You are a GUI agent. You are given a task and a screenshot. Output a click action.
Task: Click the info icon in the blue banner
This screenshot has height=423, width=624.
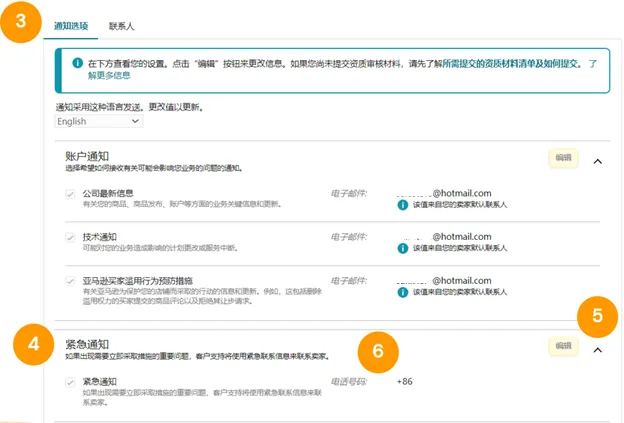[x=77, y=63]
